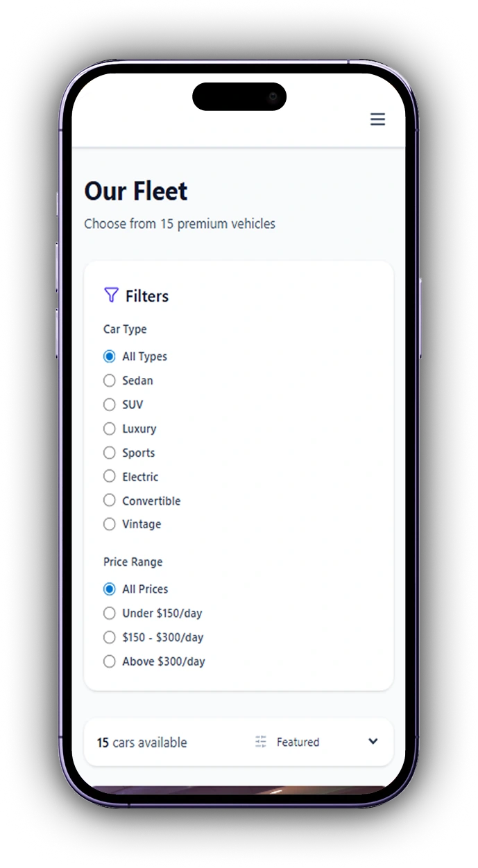This screenshot has width=478, height=868.
Task: Select the Sports radio button
Action: [x=109, y=453]
